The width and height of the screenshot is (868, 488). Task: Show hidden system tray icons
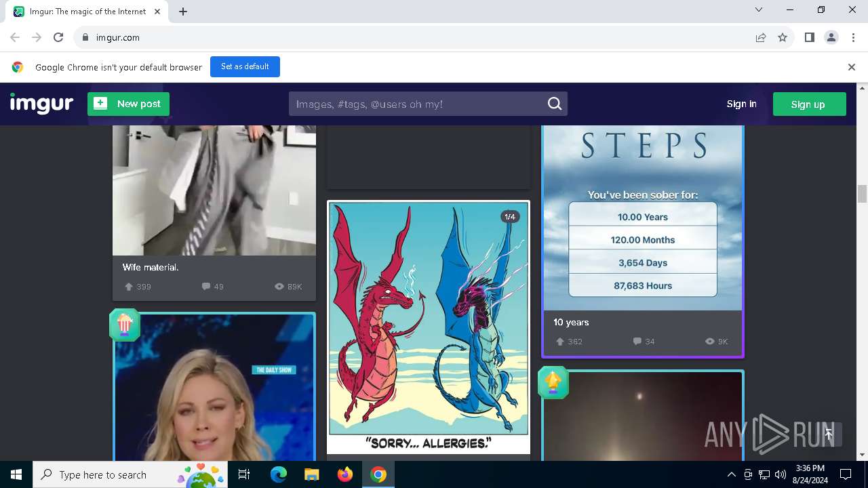(x=731, y=474)
